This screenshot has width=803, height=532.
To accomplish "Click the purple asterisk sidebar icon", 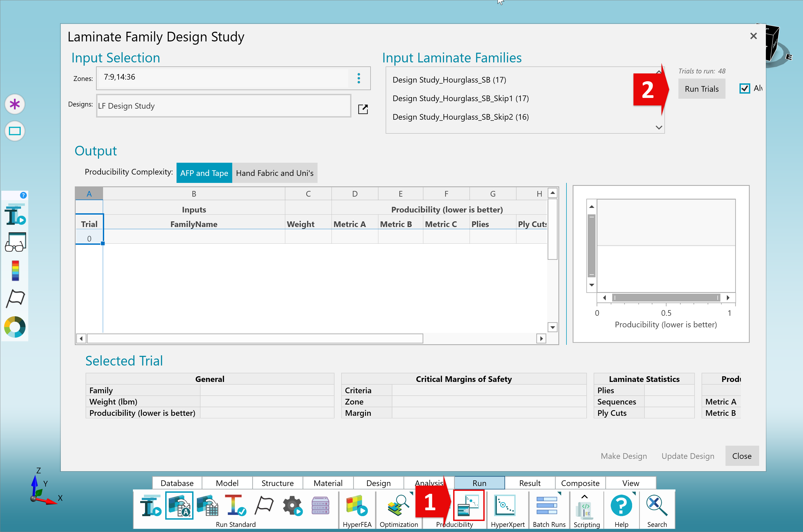I will tap(15, 104).
